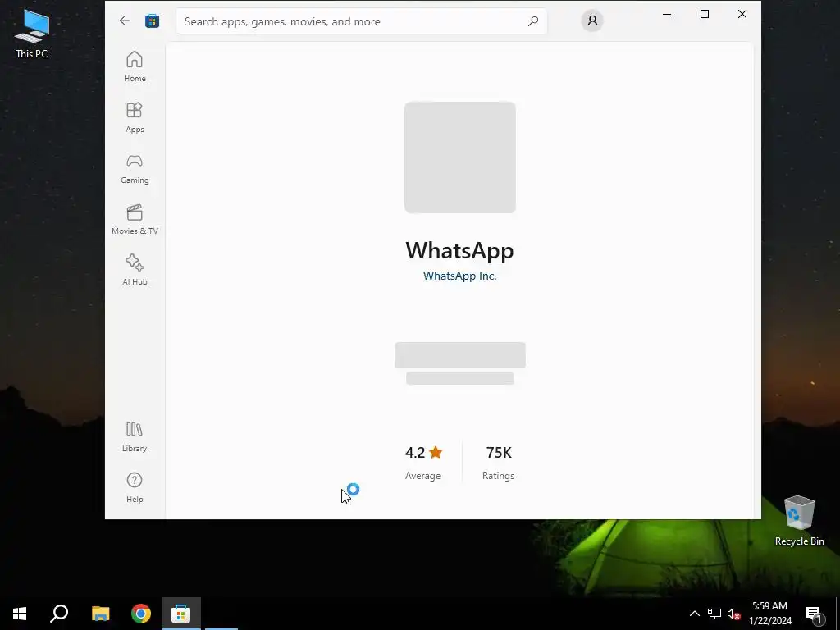Open the user account profile icon
Image resolution: width=840 pixels, height=630 pixels.
click(592, 21)
